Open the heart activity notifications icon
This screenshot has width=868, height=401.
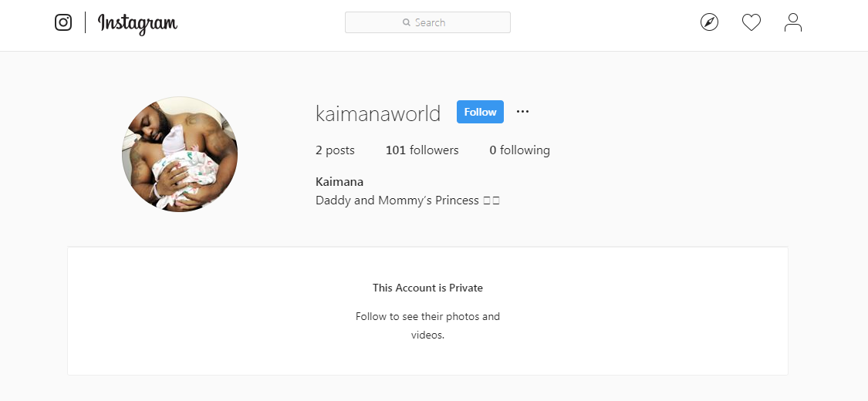pos(751,22)
